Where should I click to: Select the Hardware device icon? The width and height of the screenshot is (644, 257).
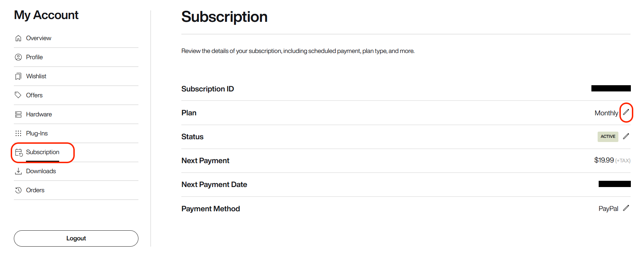click(x=18, y=114)
